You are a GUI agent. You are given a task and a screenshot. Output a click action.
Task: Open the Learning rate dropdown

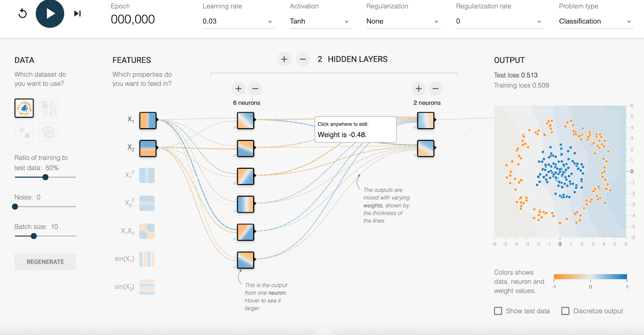[x=238, y=21]
